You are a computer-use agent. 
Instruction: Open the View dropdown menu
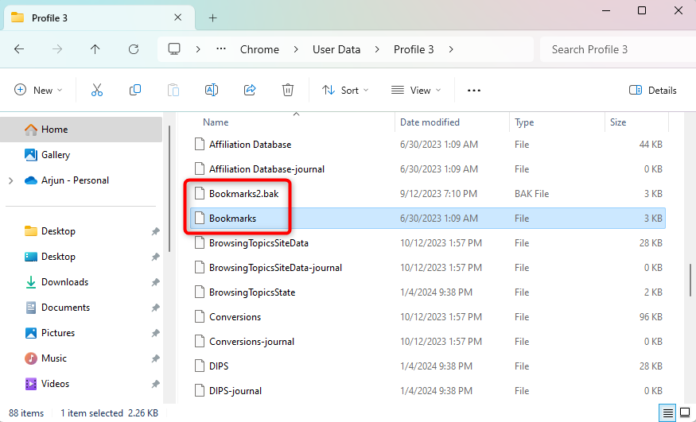[x=416, y=90]
